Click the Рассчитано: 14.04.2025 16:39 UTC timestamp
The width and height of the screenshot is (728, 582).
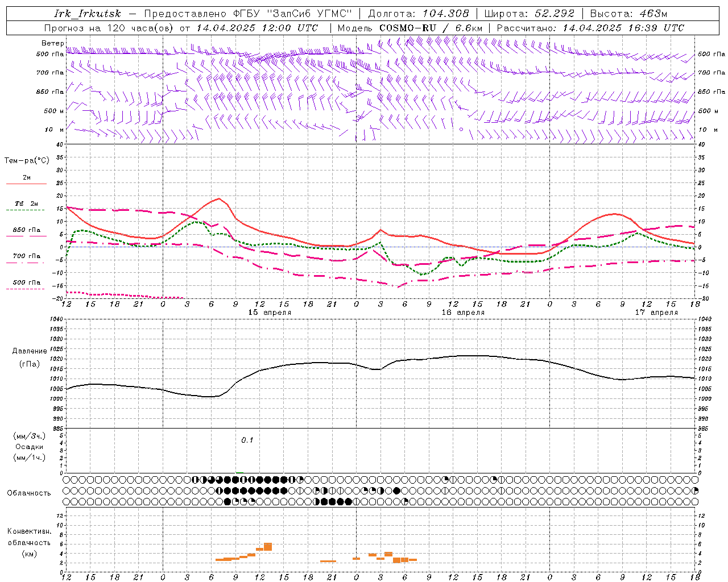[590, 28]
